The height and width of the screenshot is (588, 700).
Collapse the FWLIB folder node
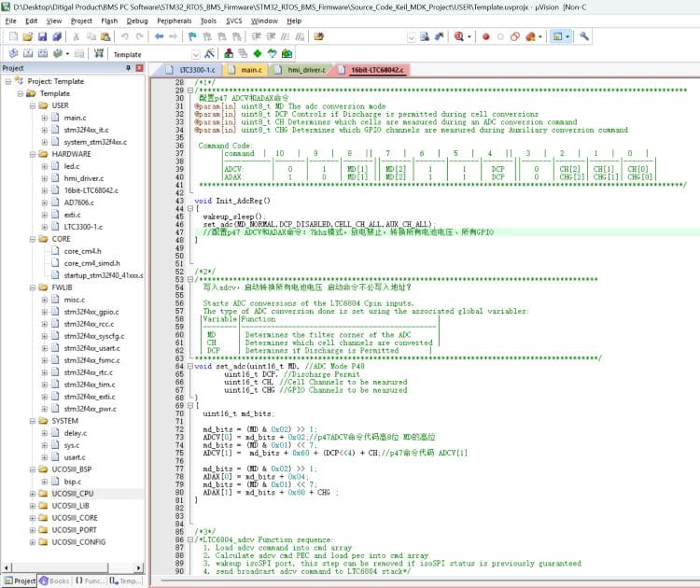[x=33, y=287]
